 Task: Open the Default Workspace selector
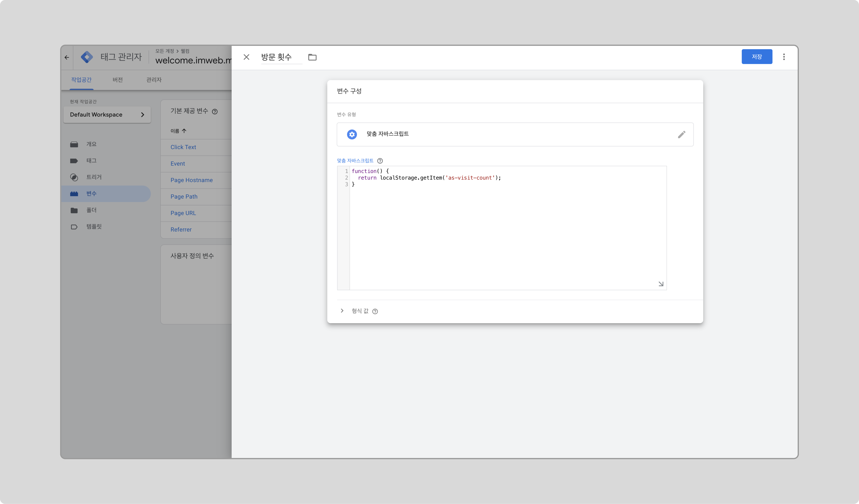[x=107, y=115]
